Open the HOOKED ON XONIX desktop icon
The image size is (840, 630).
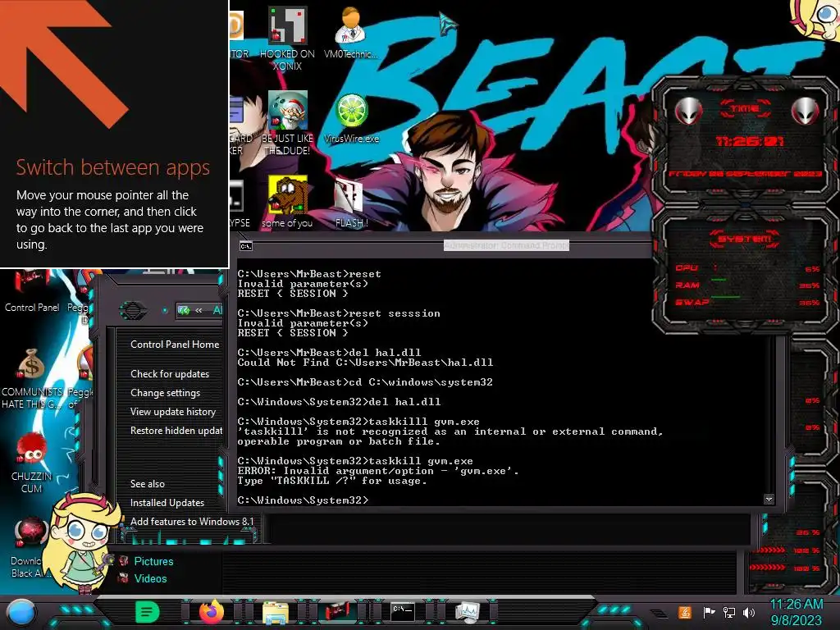[x=287, y=38]
